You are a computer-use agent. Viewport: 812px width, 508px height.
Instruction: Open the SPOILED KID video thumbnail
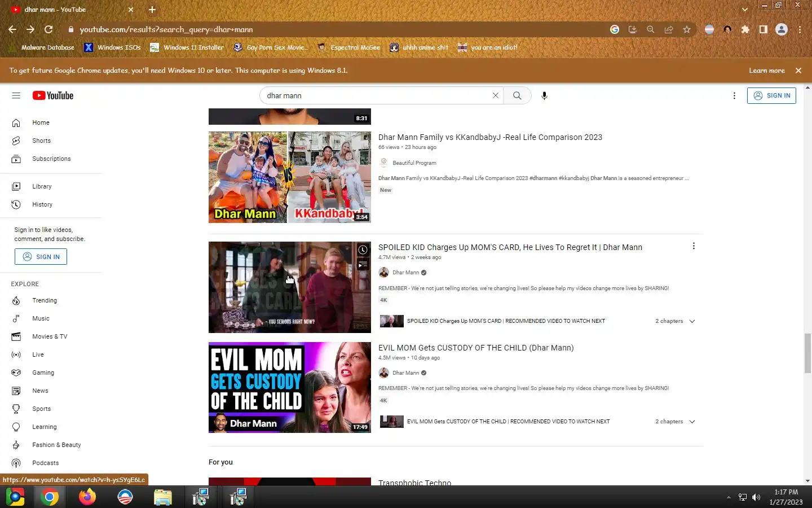(290, 287)
